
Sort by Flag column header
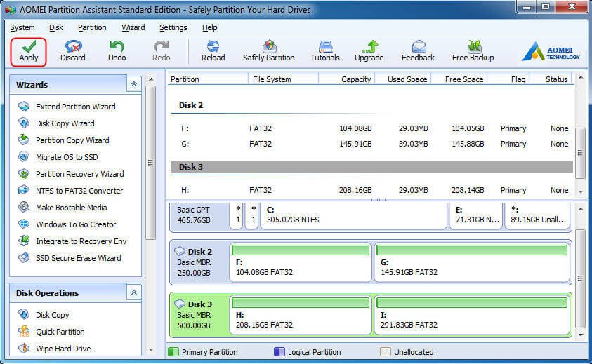tap(508, 79)
